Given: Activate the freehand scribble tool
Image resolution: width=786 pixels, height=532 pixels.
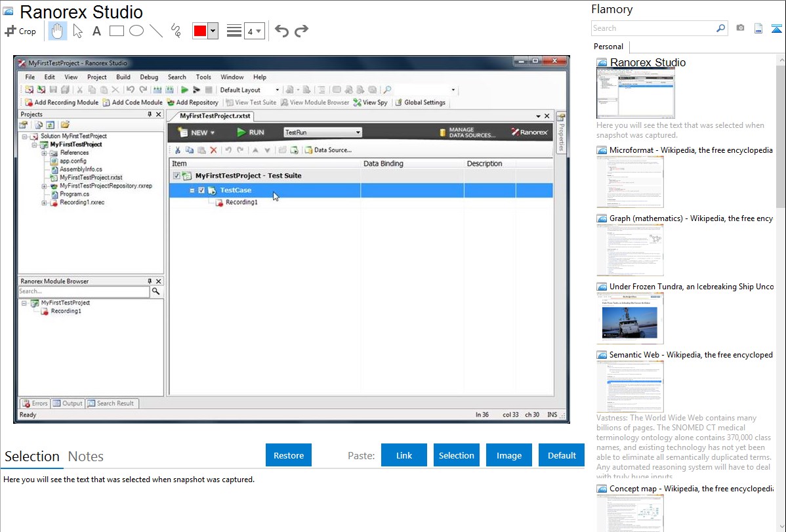Looking at the screenshot, I should pos(176,31).
